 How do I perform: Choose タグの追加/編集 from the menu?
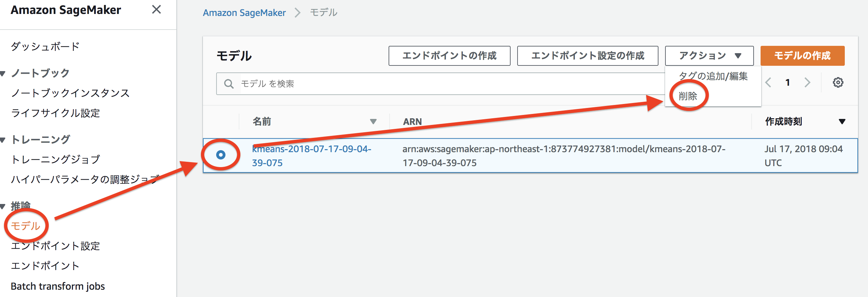coord(713,76)
